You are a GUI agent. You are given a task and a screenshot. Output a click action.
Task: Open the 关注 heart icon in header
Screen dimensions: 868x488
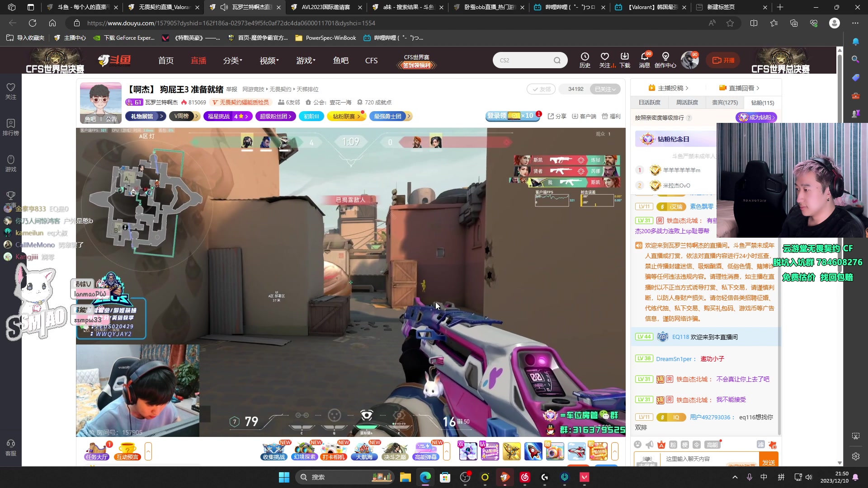tap(605, 60)
